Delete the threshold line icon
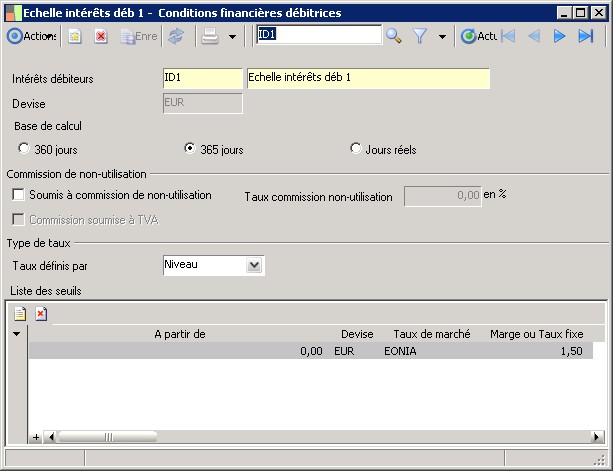The height and width of the screenshot is (471, 613). pyautogui.click(x=41, y=313)
